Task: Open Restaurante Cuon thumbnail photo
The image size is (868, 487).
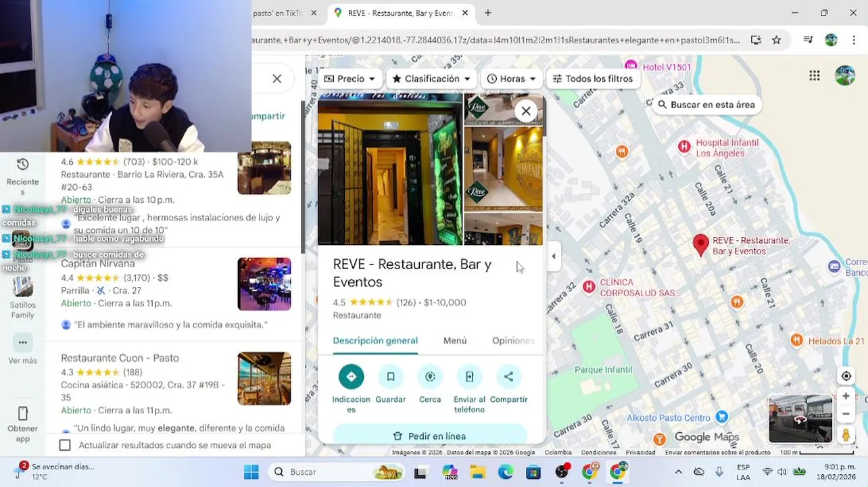Action: [264, 379]
